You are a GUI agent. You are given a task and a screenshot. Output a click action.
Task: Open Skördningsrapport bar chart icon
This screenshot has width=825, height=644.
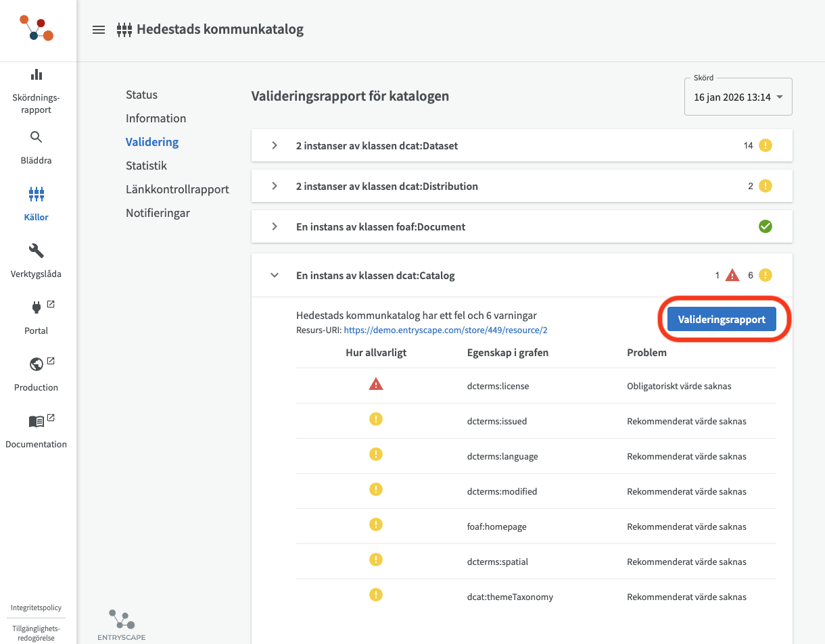(x=37, y=75)
